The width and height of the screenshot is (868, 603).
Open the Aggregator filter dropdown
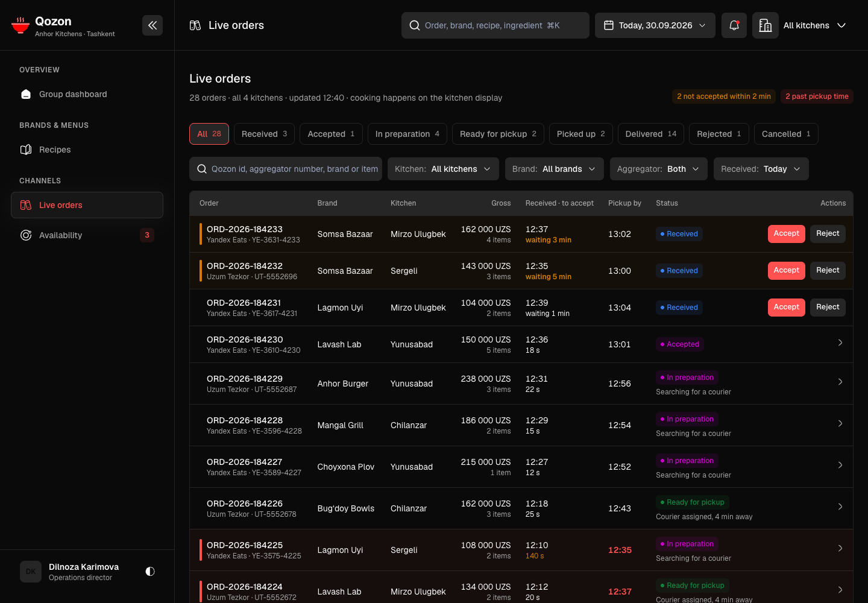point(659,169)
